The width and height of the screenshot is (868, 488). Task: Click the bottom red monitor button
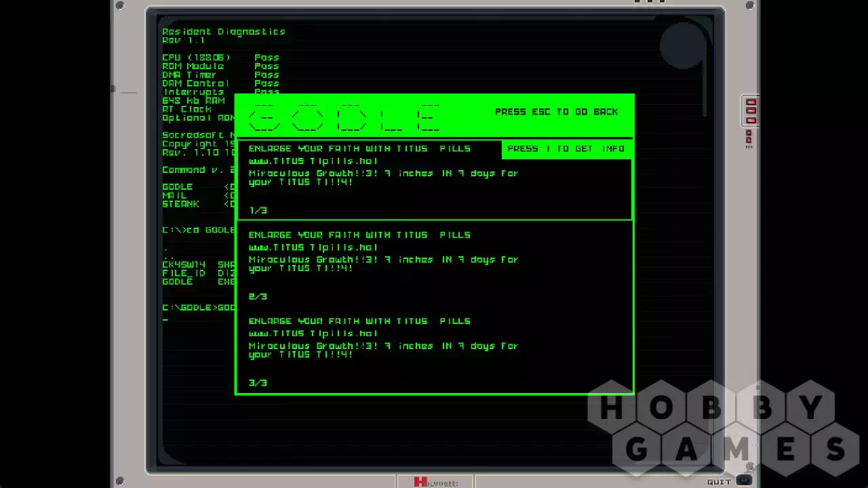point(751,121)
